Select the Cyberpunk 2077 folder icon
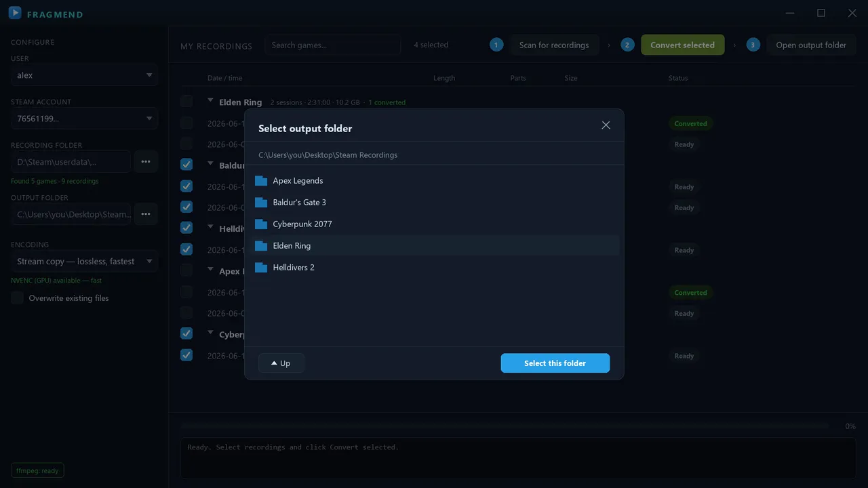Viewport: 868px width, 488px height. (261, 224)
